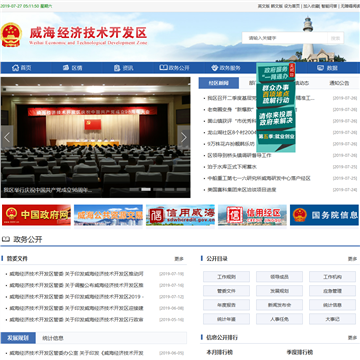Click the national emblem logo in header
Image resolution: width=360 pixels, height=360 pixels.
[x=11, y=35]
